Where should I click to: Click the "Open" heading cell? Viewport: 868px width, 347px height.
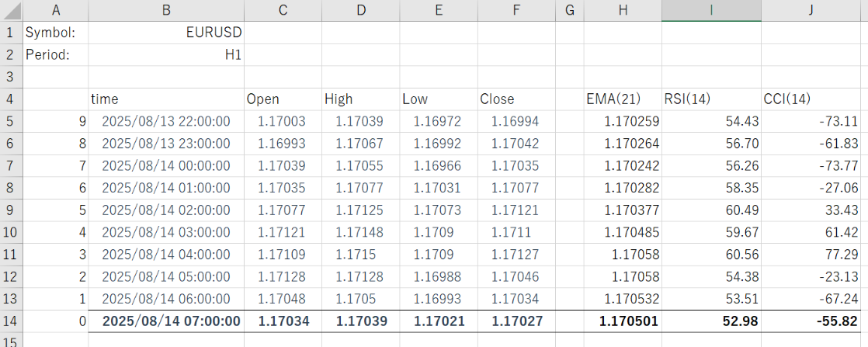click(x=283, y=99)
